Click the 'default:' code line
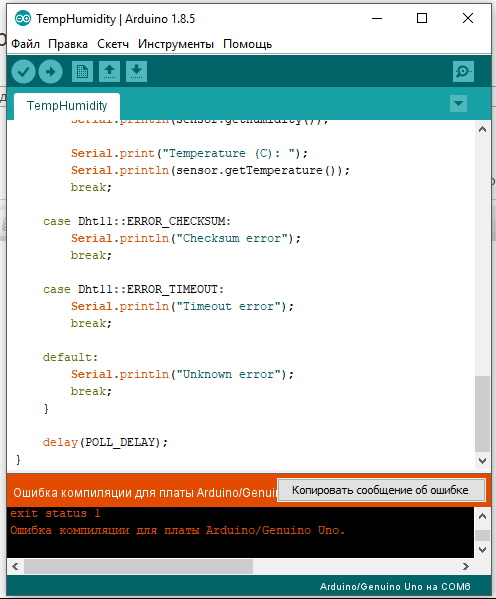Viewport: 496px width, 599px height. 70,358
